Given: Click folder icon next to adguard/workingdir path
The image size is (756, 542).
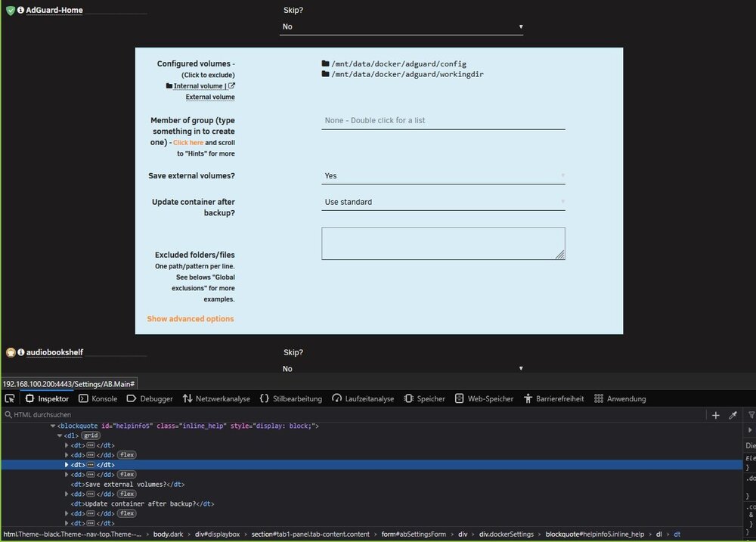Looking at the screenshot, I should coord(325,74).
